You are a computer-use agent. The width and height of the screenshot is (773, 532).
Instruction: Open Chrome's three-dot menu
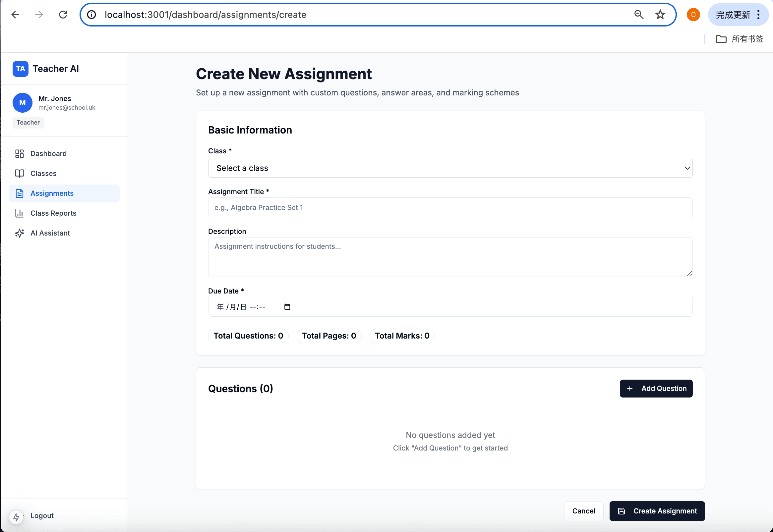pos(758,15)
